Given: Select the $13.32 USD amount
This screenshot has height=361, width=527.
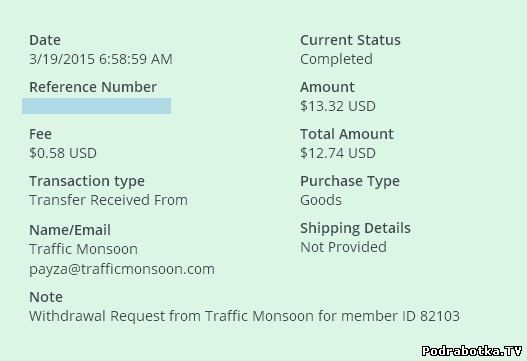Looking at the screenshot, I should point(338,106).
